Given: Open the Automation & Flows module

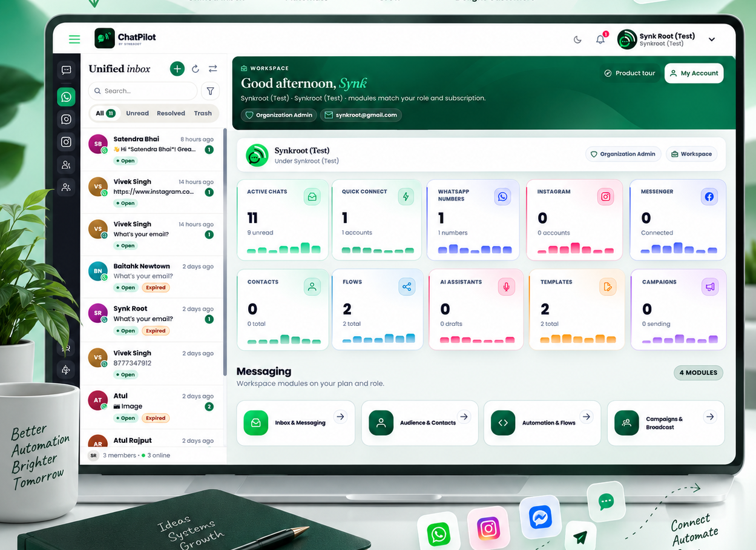Looking at the screenshot, I should pos(542,423).
